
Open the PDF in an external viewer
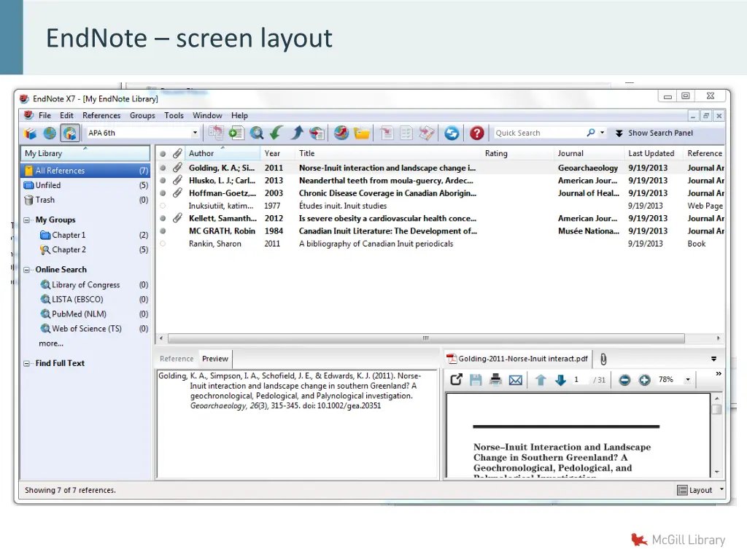[456, 380]
